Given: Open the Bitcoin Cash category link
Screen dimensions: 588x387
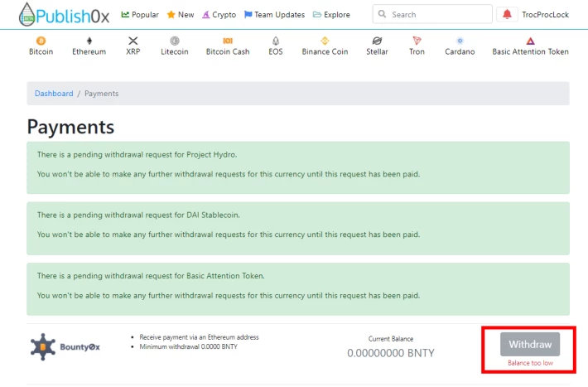Looking at the screenshot, I should click(228, 46).
